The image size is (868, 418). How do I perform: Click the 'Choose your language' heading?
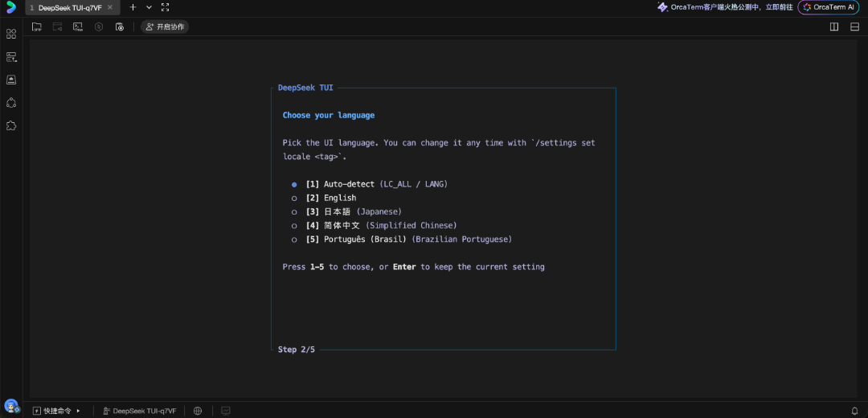point(328,115)
